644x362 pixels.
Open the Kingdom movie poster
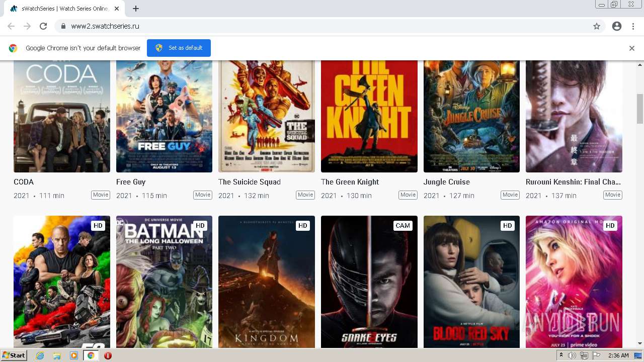[267, 282]
